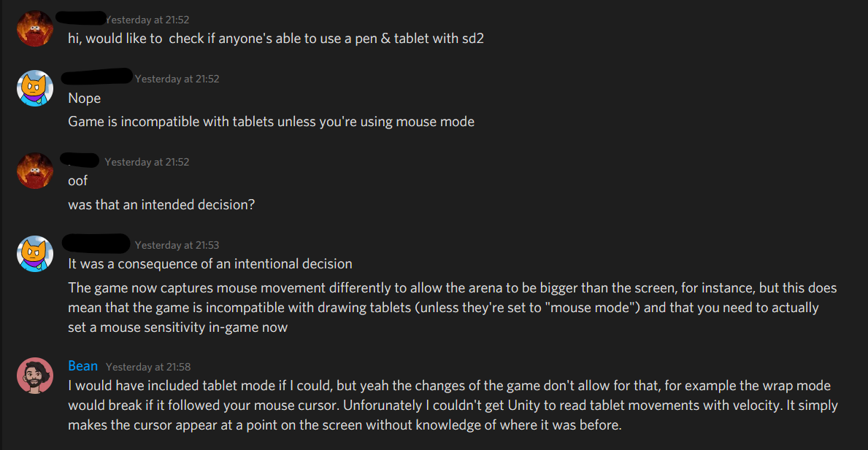Open the cat avatar next to "Nope"
Screen dimensions: 868x450
35,88
